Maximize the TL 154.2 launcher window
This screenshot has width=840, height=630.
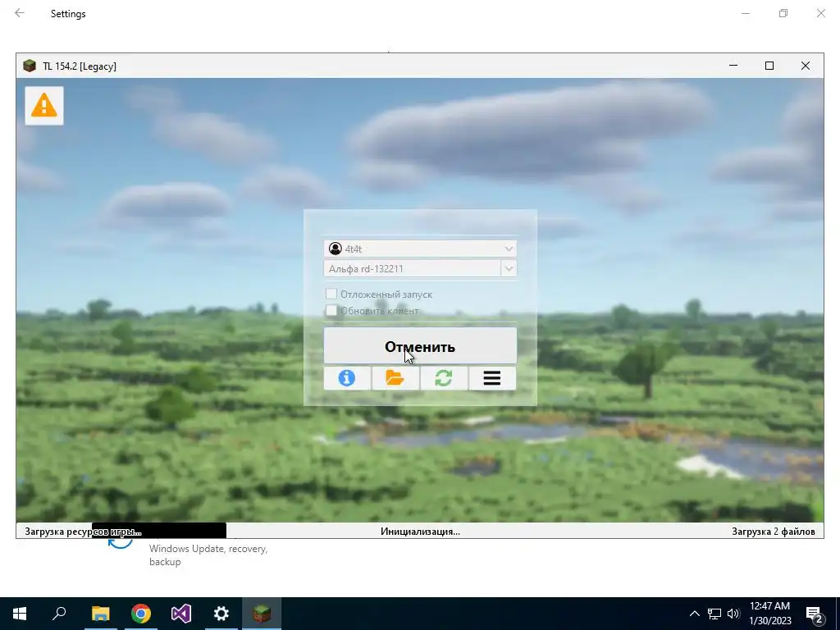769,66
